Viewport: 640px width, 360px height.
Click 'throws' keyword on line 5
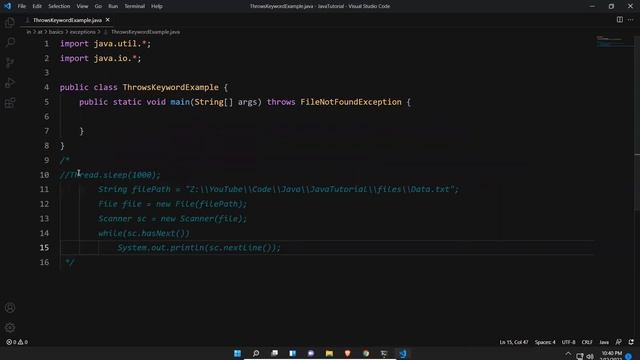point(281,102)
